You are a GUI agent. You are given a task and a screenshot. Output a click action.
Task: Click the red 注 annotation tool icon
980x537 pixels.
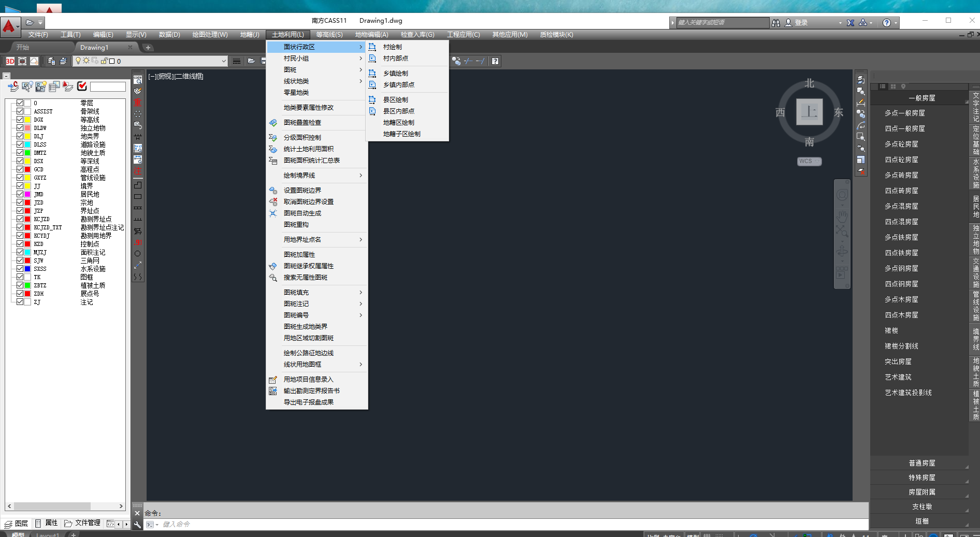pyautogui.click(x=138, y=171)
